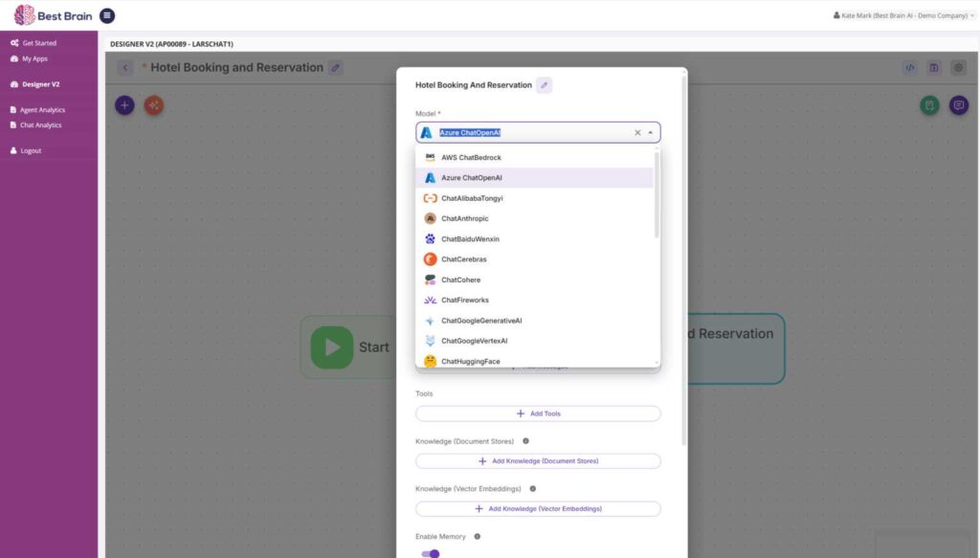Image resolution: width=980 pixels, height=558 pixels.
Task: Select AWS ChatBedrock from the model list
Action: (x=534, y=158)
